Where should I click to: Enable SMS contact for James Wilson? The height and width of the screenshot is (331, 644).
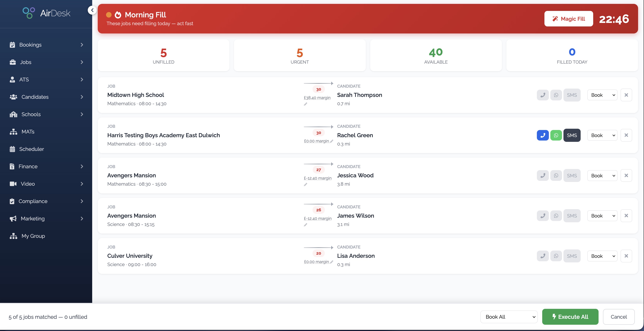click(x=572, y=215)
